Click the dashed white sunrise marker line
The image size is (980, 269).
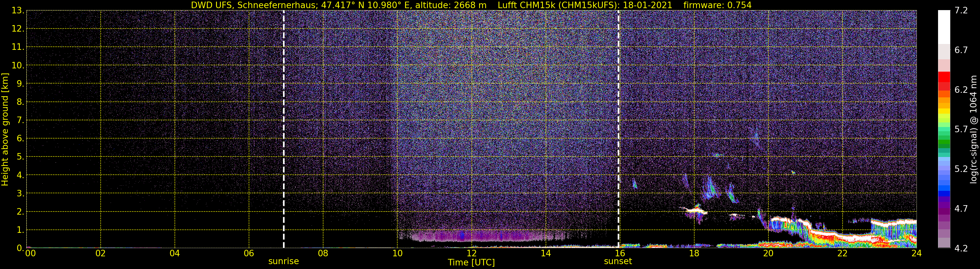tap(284, 129)
